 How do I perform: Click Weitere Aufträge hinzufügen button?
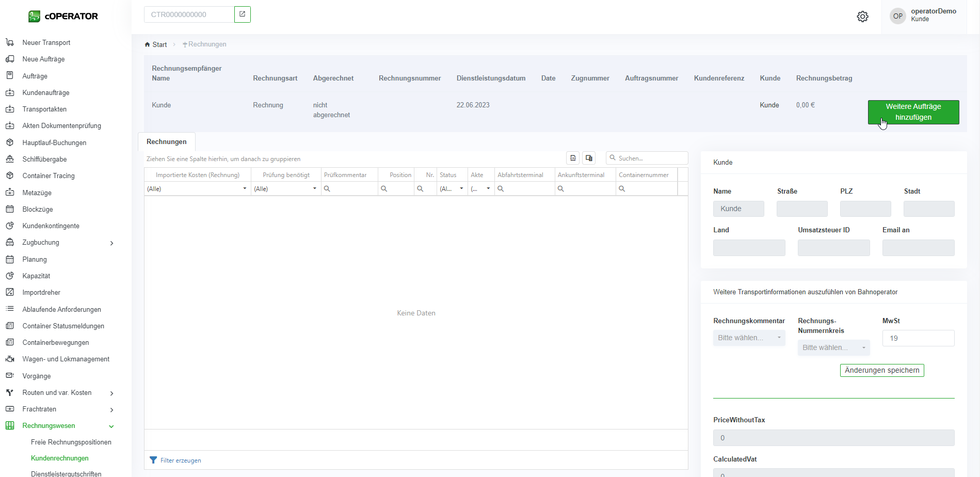point(913,112)
